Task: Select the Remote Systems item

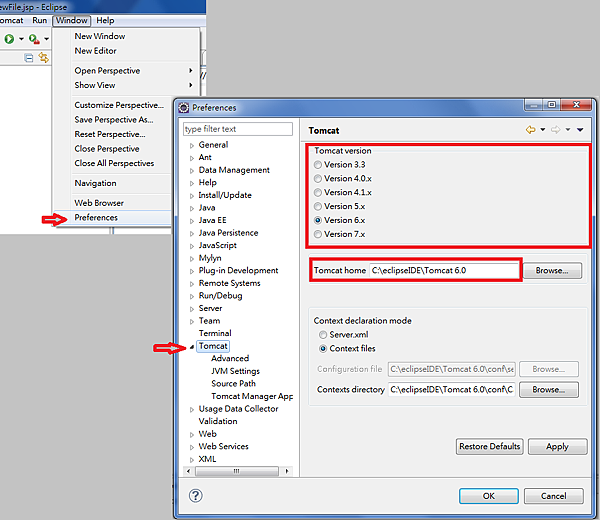Action: 230,283
